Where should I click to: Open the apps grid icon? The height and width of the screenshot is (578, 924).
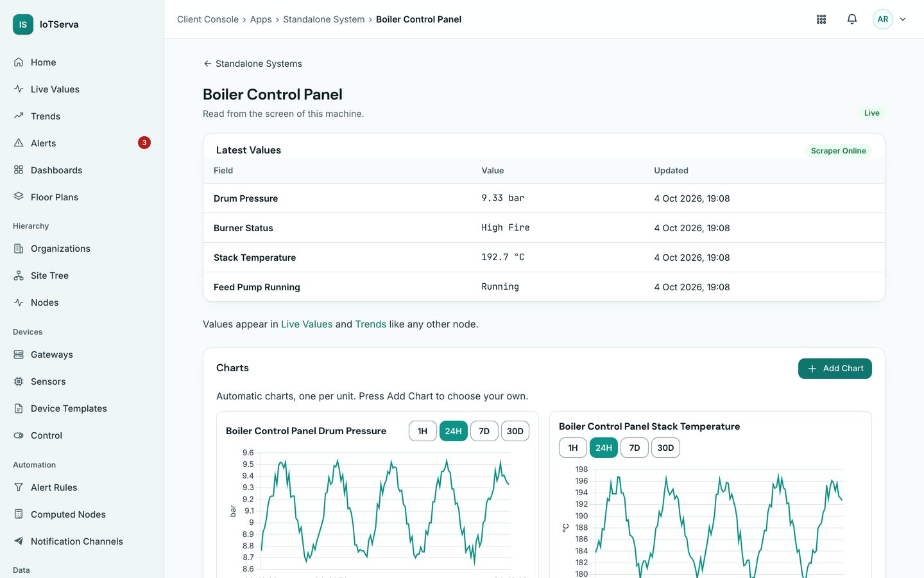[x=821, y=19]
